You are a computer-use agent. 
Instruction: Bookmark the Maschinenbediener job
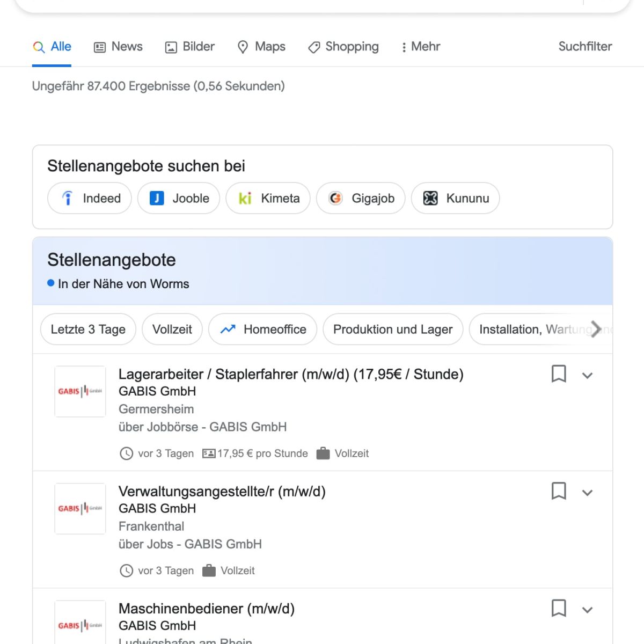(x=559, y=608)
